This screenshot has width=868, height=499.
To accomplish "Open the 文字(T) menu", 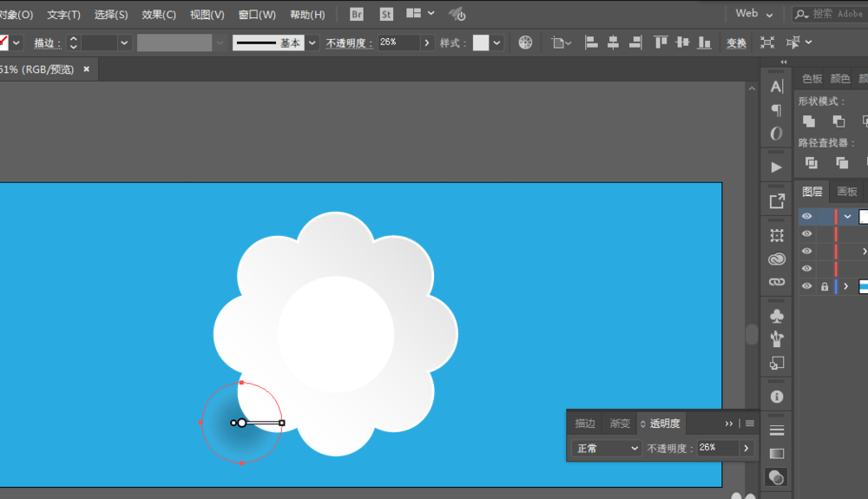I will pos(63,15).
